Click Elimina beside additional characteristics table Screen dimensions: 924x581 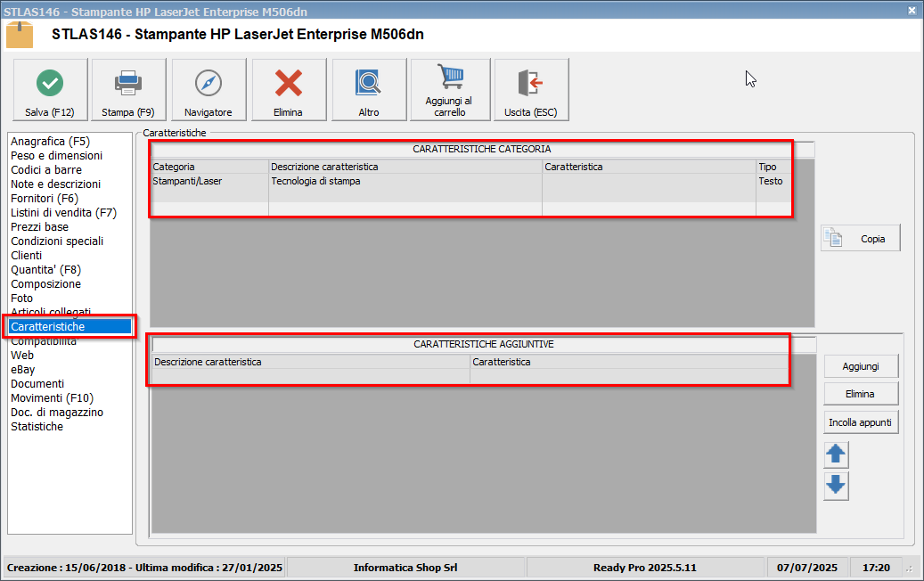click(861, 394)
